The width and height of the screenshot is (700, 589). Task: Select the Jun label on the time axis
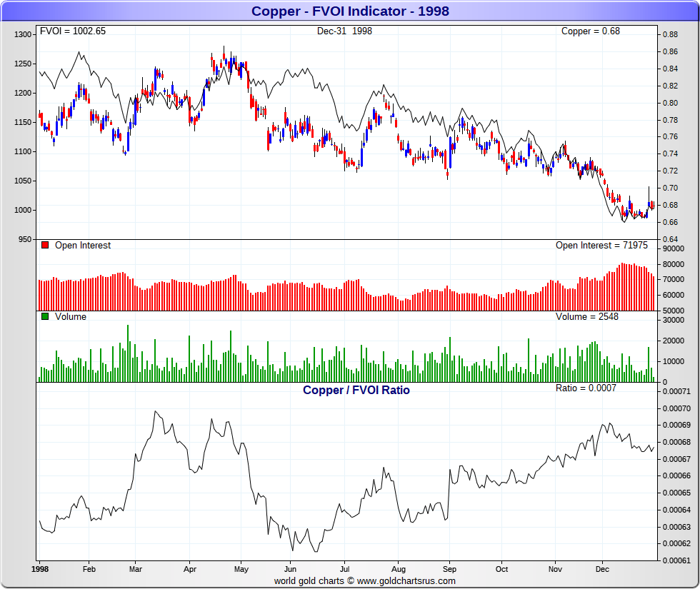click(290, 569)
